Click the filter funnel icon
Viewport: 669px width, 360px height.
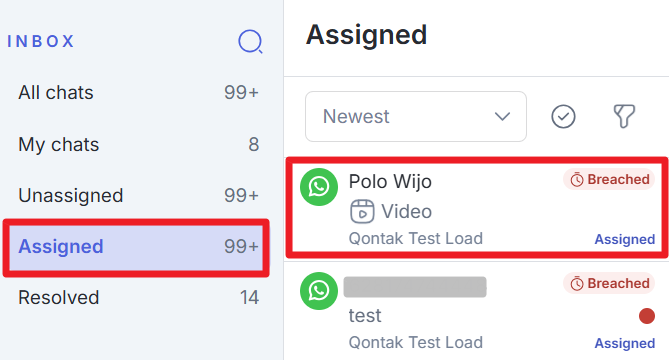coord(624,116)
